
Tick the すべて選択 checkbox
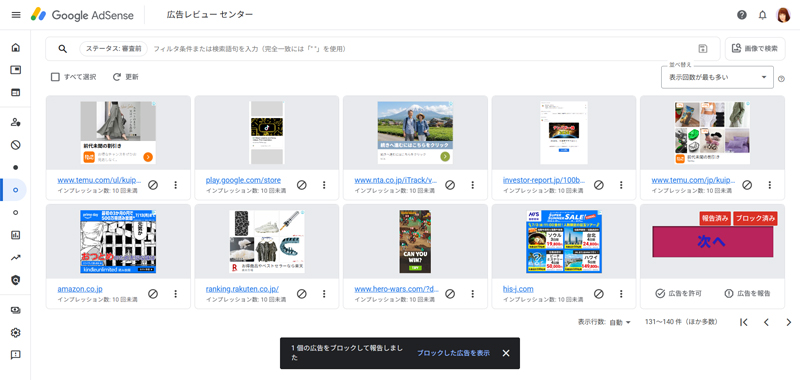(55, 77)
